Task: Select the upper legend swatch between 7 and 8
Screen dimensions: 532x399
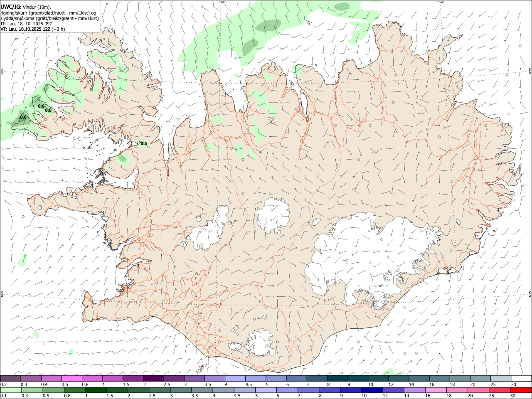Action: click(317, 378)
